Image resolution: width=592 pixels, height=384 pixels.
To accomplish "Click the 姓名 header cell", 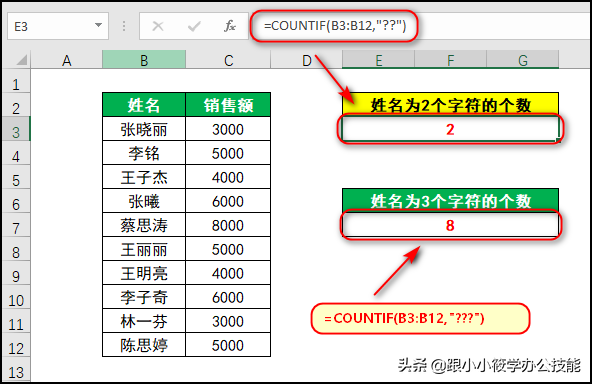I will 144,105.
